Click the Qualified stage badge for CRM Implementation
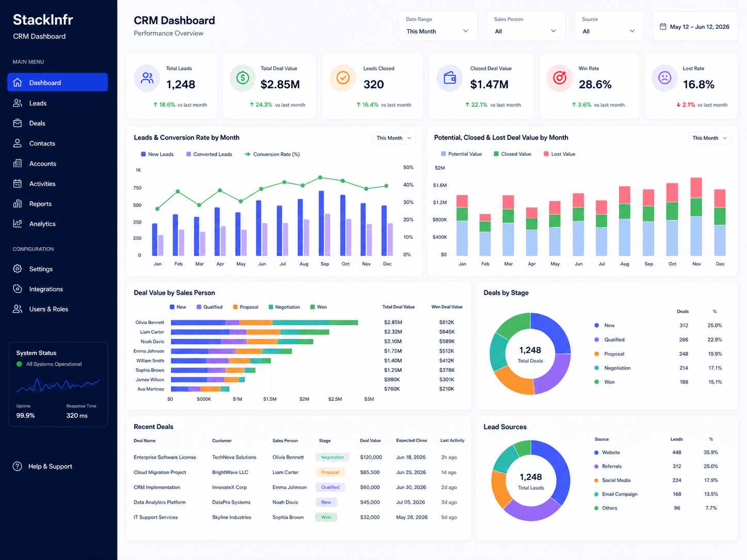This screenshot has height=560, width=747. click(330, 487)
